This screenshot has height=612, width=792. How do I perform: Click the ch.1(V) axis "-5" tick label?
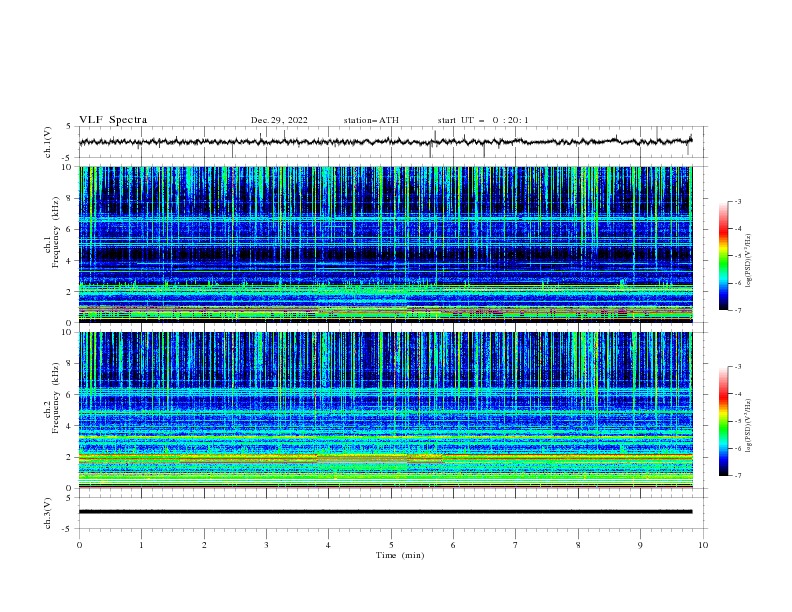(68, 158)
